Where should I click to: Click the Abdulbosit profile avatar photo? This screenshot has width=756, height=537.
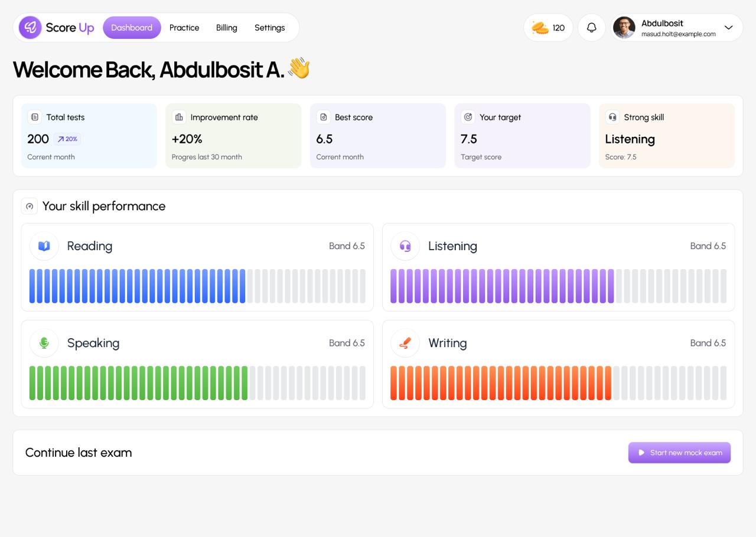tap(624, 28)
